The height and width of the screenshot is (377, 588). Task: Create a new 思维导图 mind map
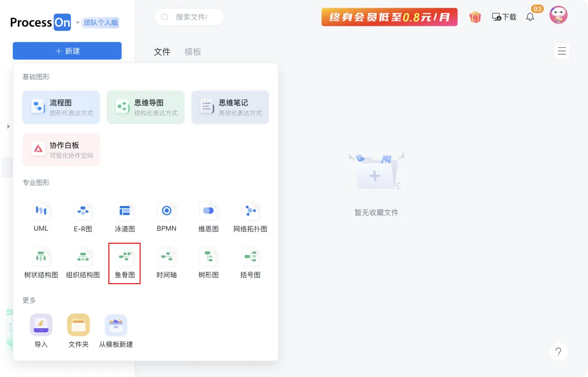click(146, 107)
